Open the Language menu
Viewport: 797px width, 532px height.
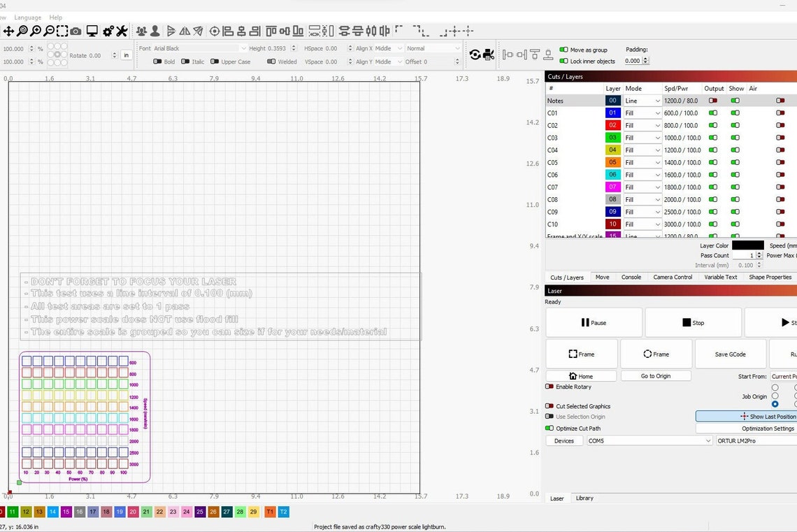pos(27,17)
